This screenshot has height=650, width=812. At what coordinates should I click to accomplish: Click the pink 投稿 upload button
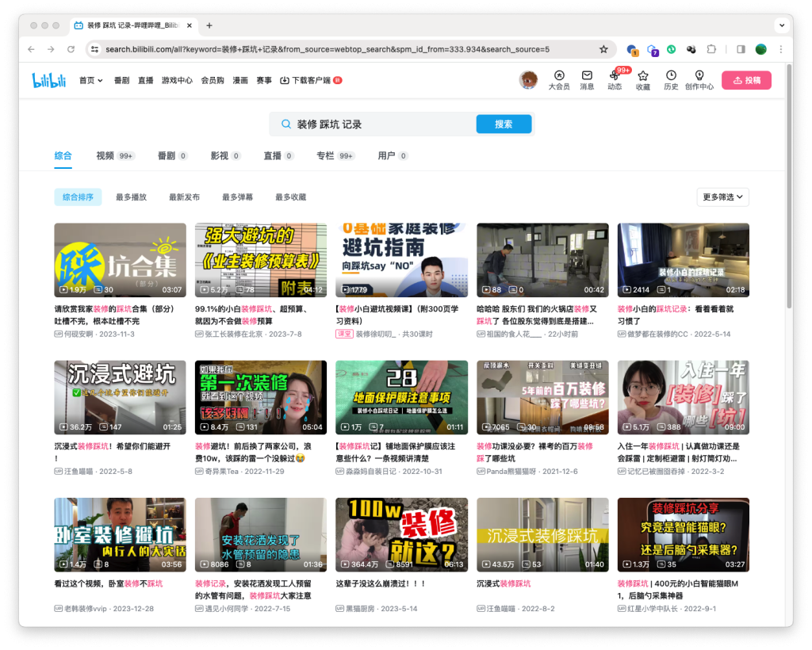746,80
